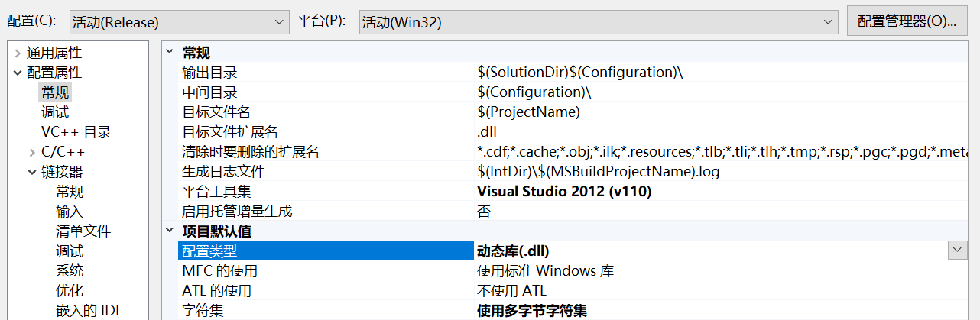This screenshot has width=980, height=320.
Task: Select 输入 under 链接器
Action: click(x=70, y=212)
